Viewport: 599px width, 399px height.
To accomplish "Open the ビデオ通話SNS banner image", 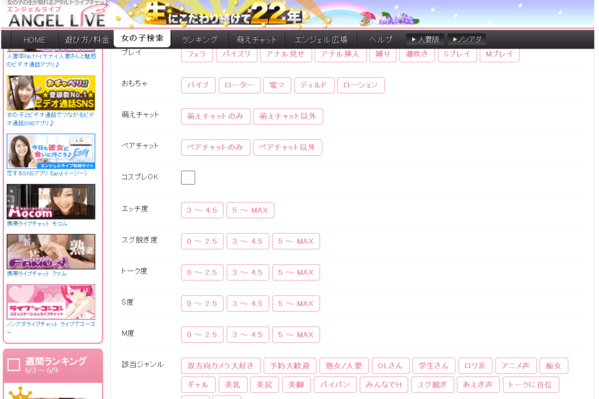I will pyautogui.click(x=51, y=93).
